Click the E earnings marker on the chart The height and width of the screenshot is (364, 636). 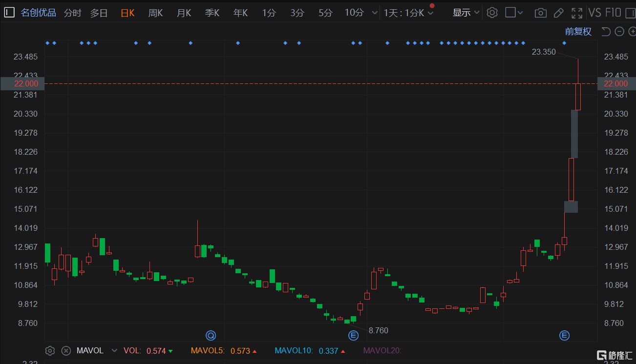[353, 335]
